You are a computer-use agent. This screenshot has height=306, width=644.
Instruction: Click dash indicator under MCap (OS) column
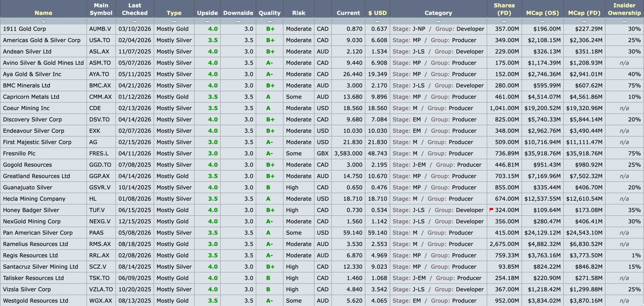pos(542,21)
